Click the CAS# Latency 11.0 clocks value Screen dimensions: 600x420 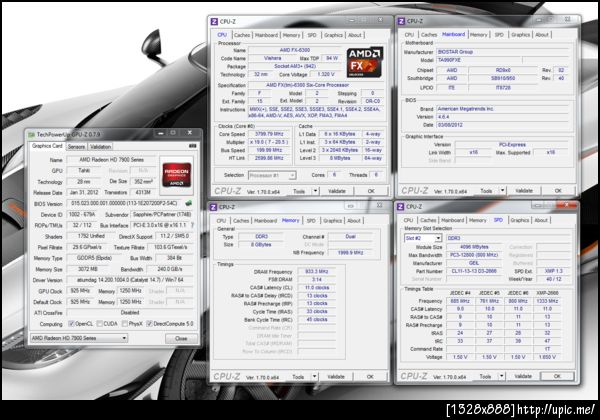click(x=316, y=287)
